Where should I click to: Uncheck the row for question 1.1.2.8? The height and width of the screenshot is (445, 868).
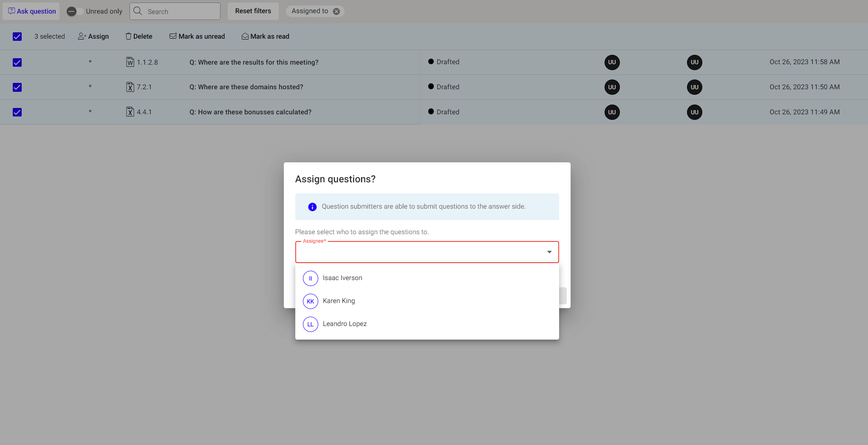[x=17, y=62]
